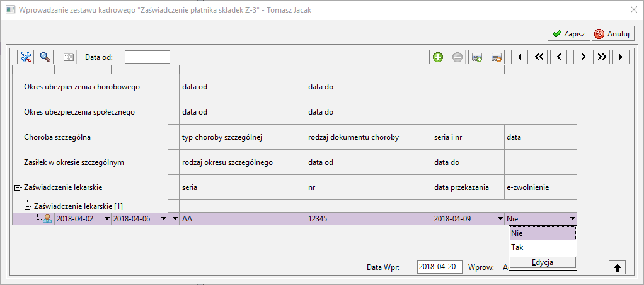Open the e-zwolnienie Nie dropdown arrow
The image size is (644, 285).
click(x=572, y=219)
